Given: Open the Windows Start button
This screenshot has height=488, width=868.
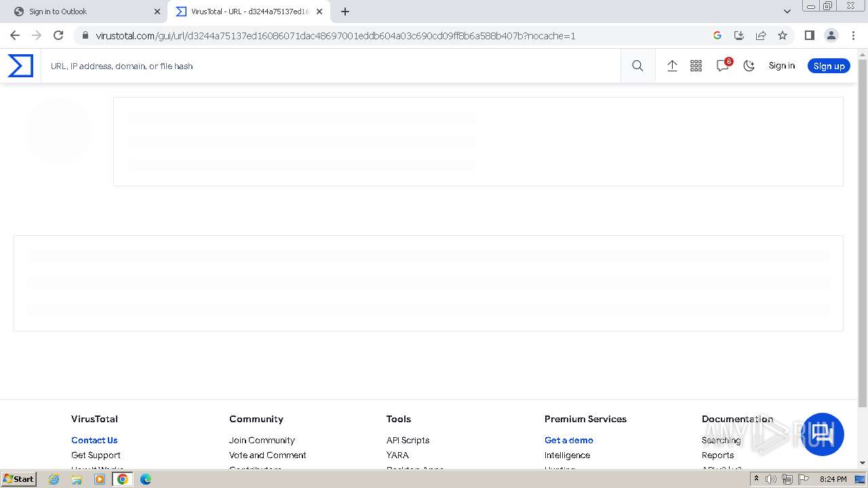Looking at the screenshot, I should [x=19, y=479].
